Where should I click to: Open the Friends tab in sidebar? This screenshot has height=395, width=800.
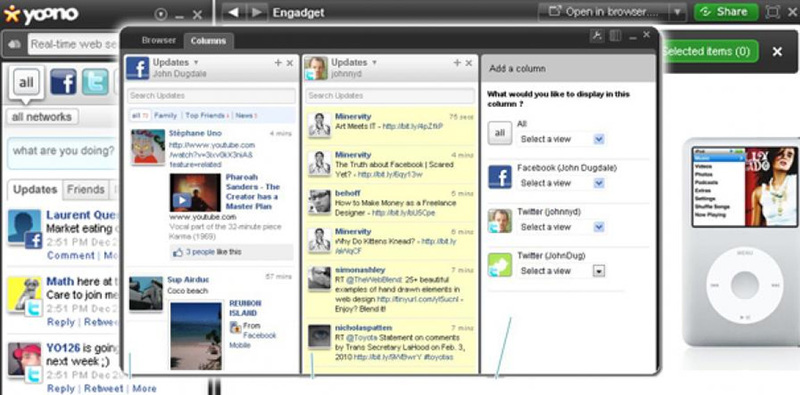(x=85, y=189)
